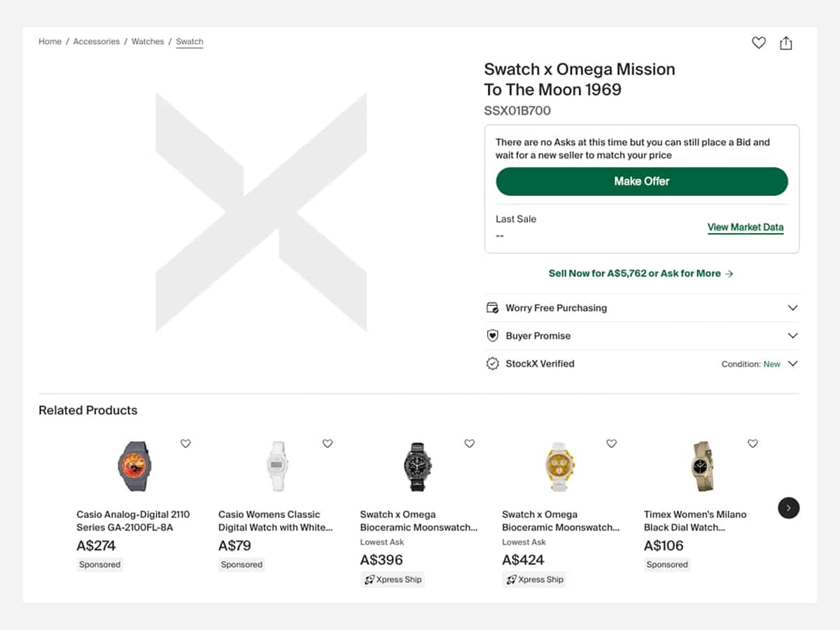Open the yellow Moonswatch product thumbnail
Screen dimensions: 840x630
(x=559, y=466)
